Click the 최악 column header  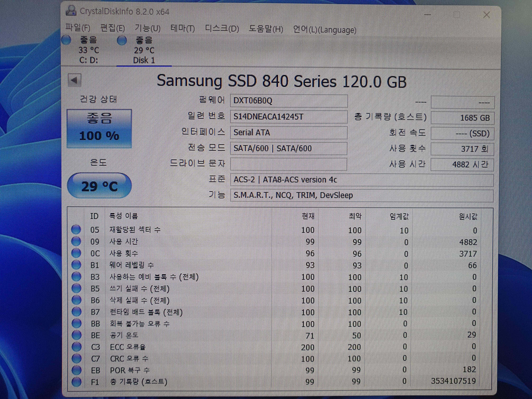(355, 216)
